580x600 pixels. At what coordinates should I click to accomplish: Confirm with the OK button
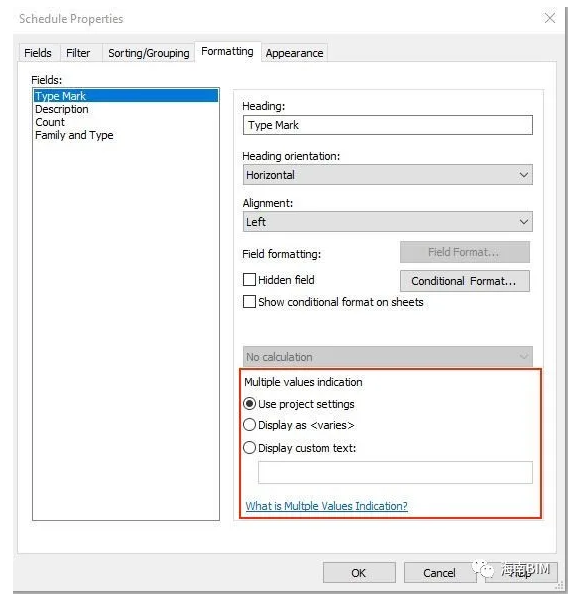[x=359, y=572]
